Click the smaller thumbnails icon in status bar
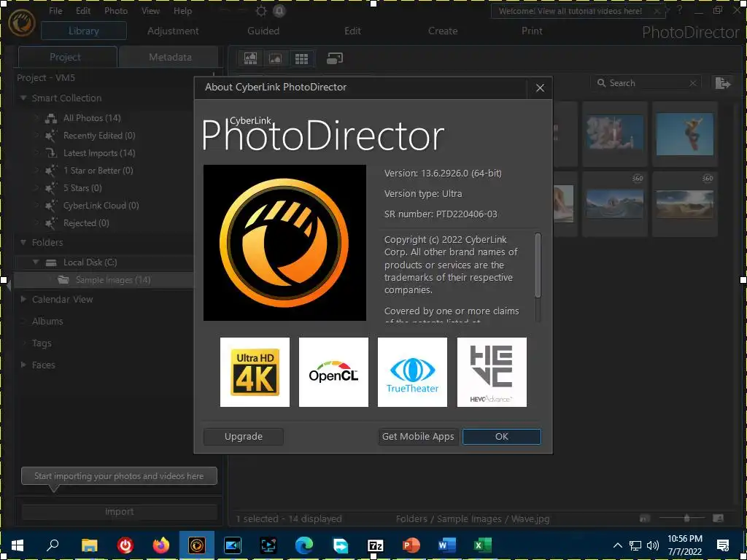Screen dimensions: 747x560 click(645, 518)
